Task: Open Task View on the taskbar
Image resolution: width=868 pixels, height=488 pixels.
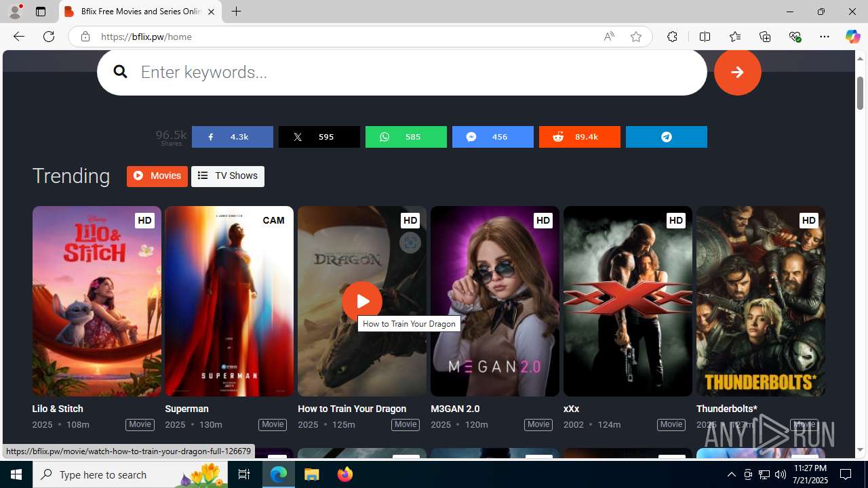Action: pos(244,474)
